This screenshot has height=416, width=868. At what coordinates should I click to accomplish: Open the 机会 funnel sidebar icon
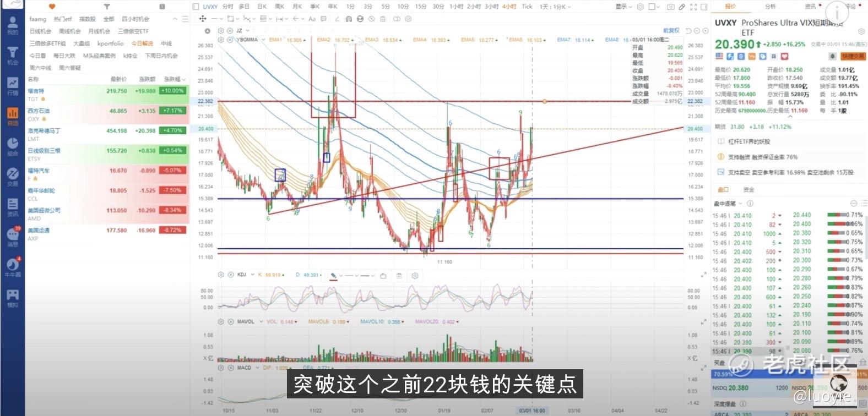pos(12,56)
